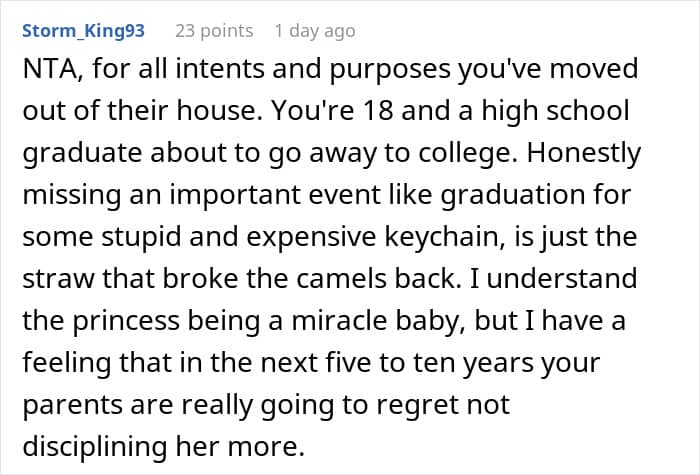Image resolution: width=700 pixels, height=475 pixels.
Task: Click the word graduation
Action: pyautogui.click(x=512, y=195)
